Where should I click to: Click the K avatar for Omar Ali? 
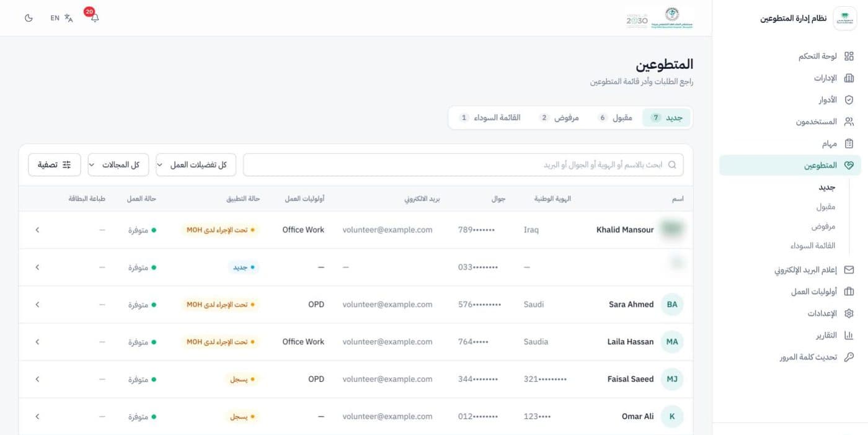(x=672, y=416)
